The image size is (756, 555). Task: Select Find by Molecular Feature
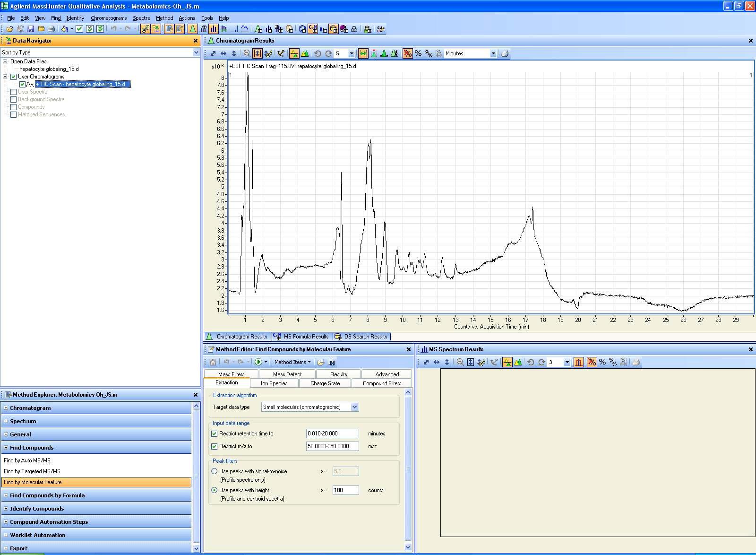point(96,482)
